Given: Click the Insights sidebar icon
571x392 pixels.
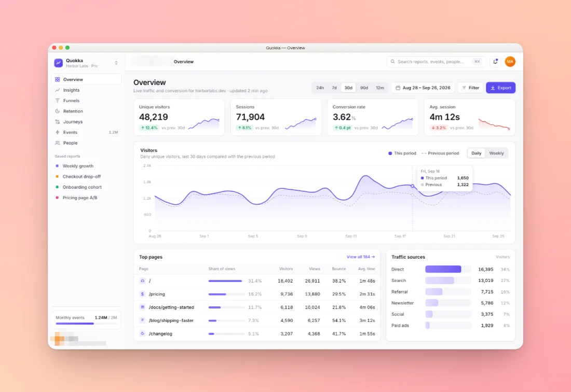Looking at the screenshot, I should 58,90.
